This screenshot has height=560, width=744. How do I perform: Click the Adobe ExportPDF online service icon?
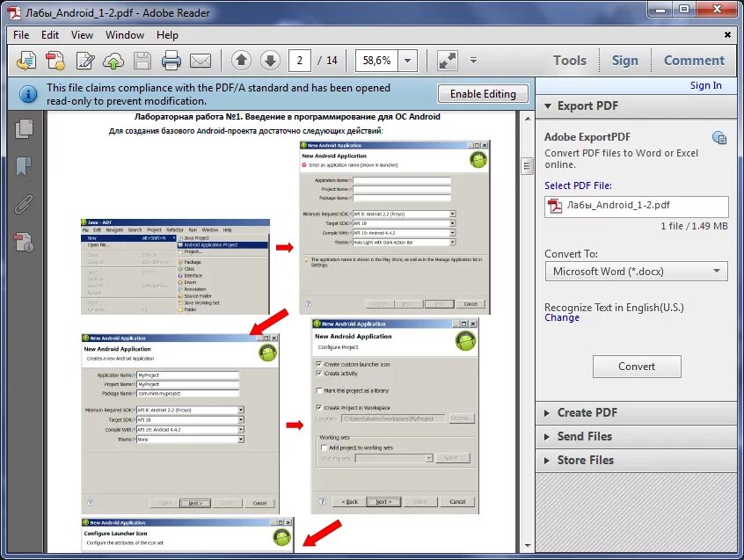tap(719, 137)
